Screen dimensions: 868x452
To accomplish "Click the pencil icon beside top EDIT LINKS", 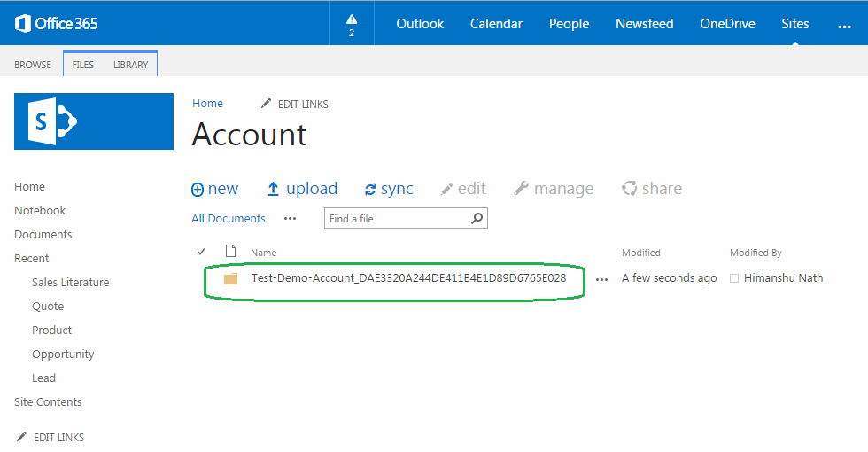I will tap(267, 104).
